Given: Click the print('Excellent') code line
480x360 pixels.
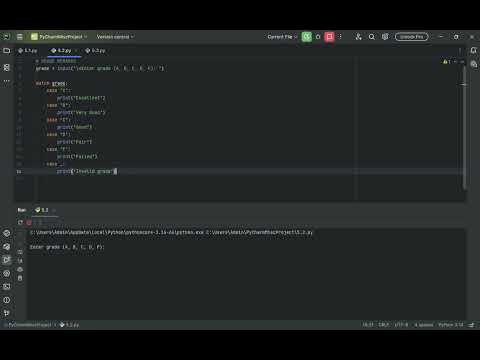Looking at the screenshot, I should pyautogui.click(x=81, y=98).
